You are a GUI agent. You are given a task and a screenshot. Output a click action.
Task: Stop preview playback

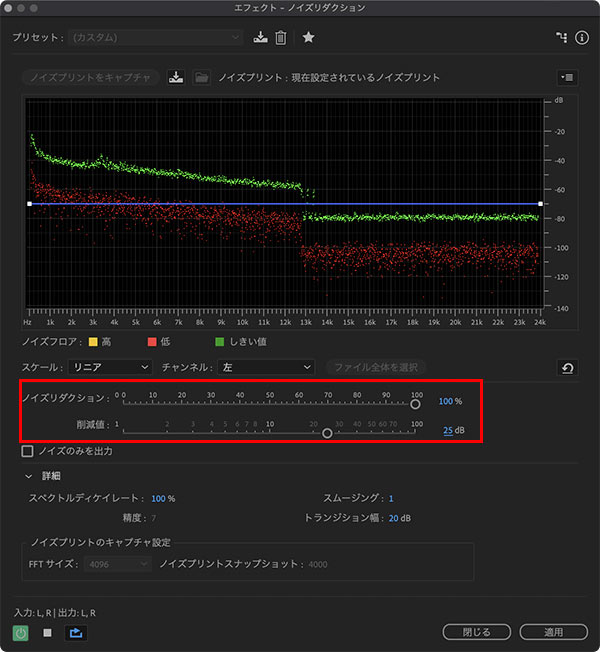[x=47, y=632]
